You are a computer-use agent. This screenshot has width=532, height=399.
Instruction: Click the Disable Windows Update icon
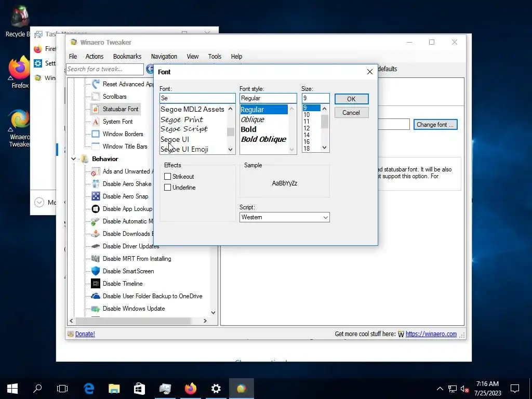tap(96, 309)
